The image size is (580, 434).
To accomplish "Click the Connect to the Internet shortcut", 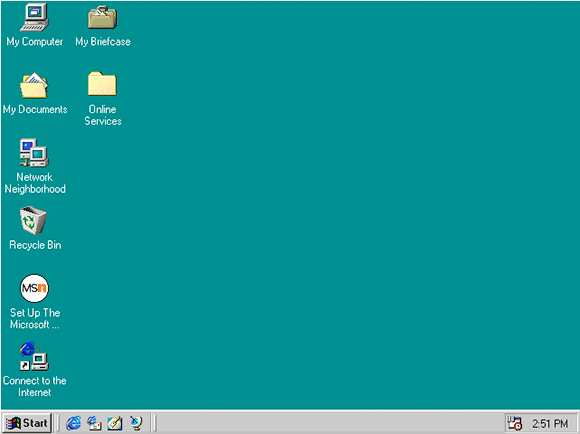I will tap(34, 356).
